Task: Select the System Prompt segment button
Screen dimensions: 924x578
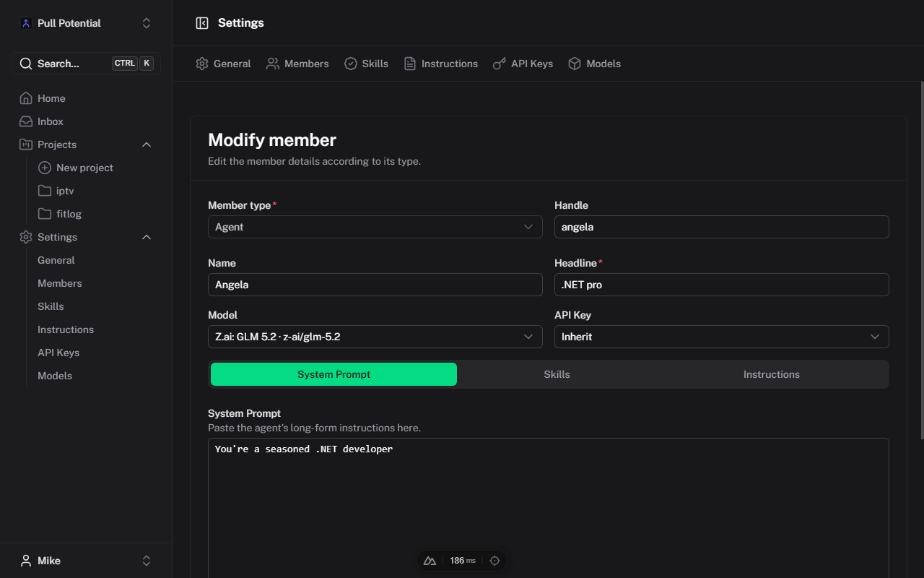Action: point(334,374)
